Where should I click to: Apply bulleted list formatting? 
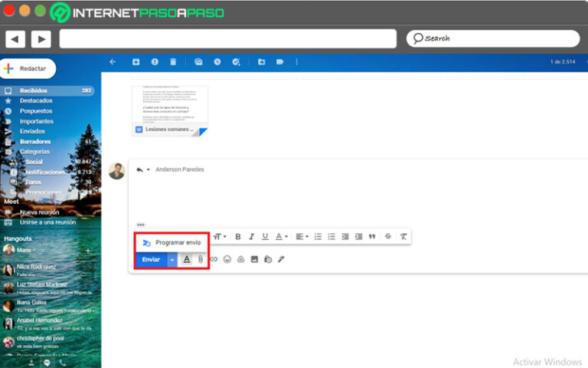pyautogui.click(x=332, y=237)
